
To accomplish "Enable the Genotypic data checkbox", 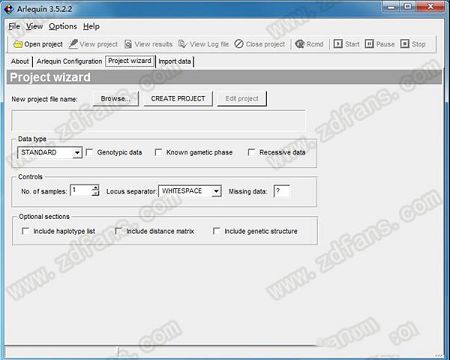I will pyautogui.click(x=89, y=152).
